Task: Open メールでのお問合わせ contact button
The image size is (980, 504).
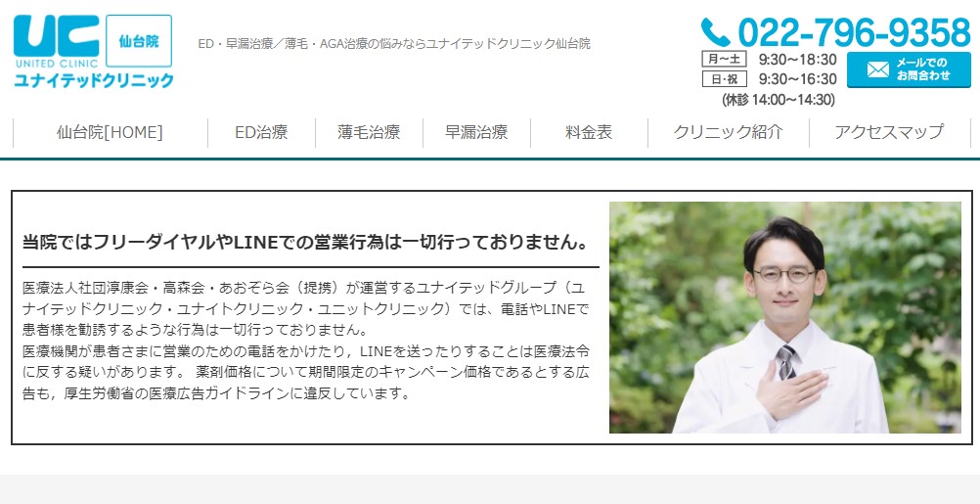Action: (909, 69)
